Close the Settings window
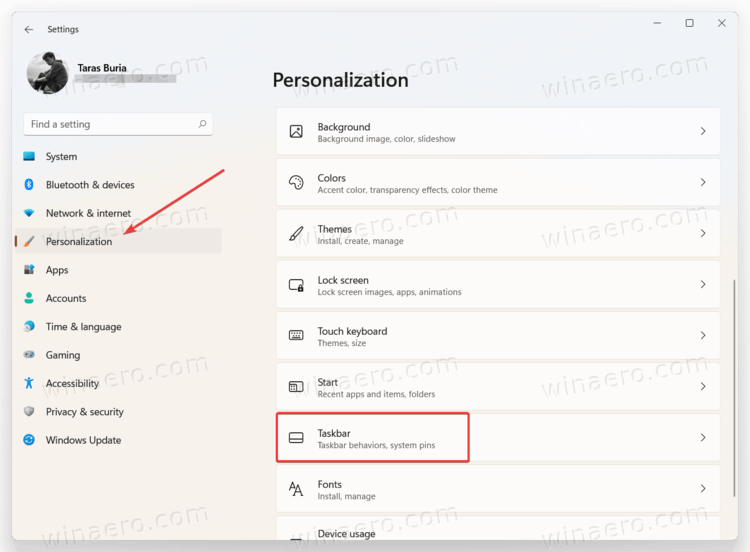 (x=722, y=23)
